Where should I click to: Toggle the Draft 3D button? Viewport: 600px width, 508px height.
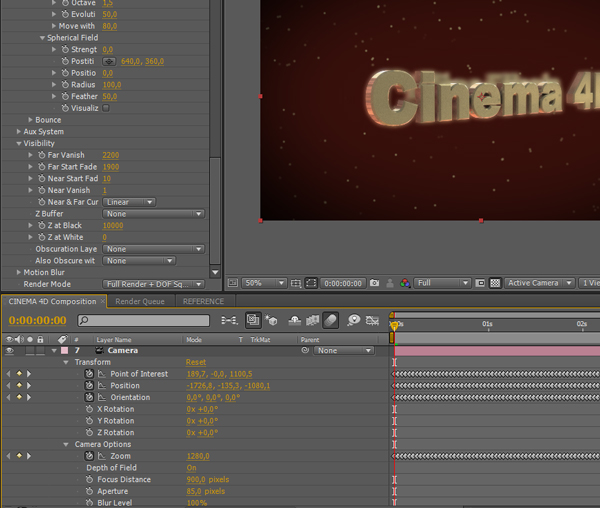271,320
